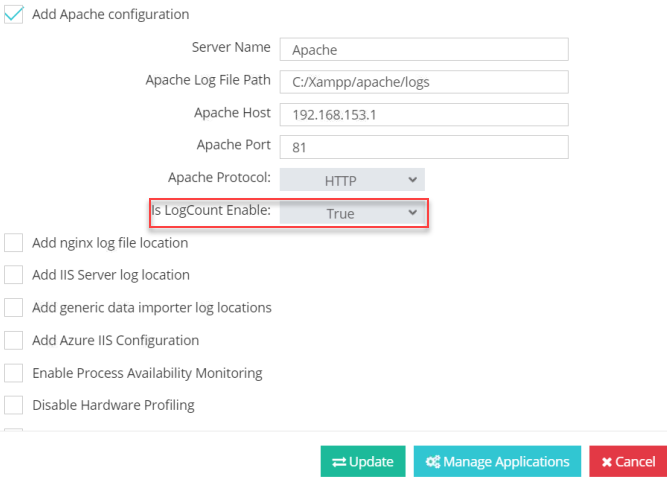
Task: Open the Is LogCount Enable dropdown
Action: [352, 213]
